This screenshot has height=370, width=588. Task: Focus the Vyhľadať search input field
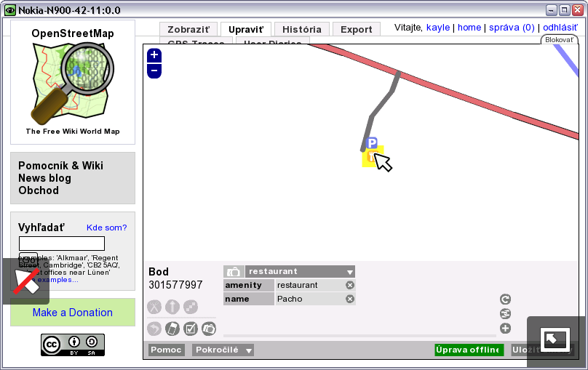click(x=62, y=244)
